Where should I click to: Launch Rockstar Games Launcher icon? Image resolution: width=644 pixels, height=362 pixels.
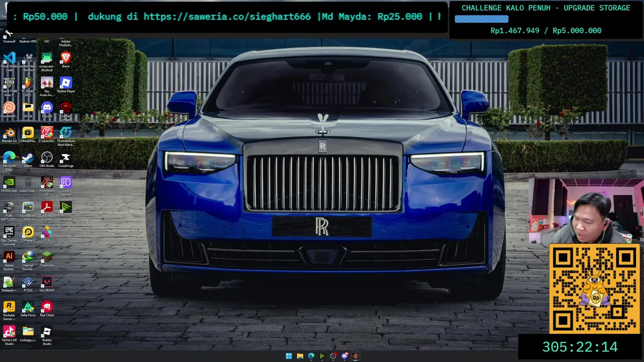click(9, 310)
